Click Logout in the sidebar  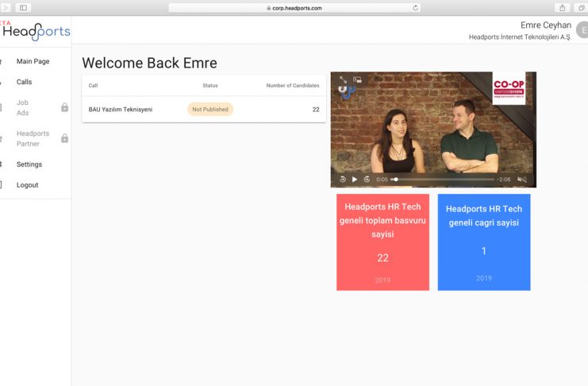click(x=27, y=185)
